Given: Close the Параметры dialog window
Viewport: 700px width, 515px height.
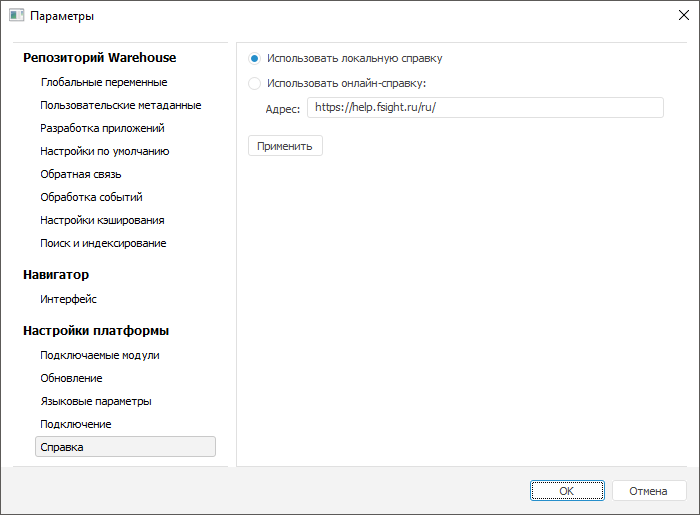Looking at the screenshot, I should (682, 17).
